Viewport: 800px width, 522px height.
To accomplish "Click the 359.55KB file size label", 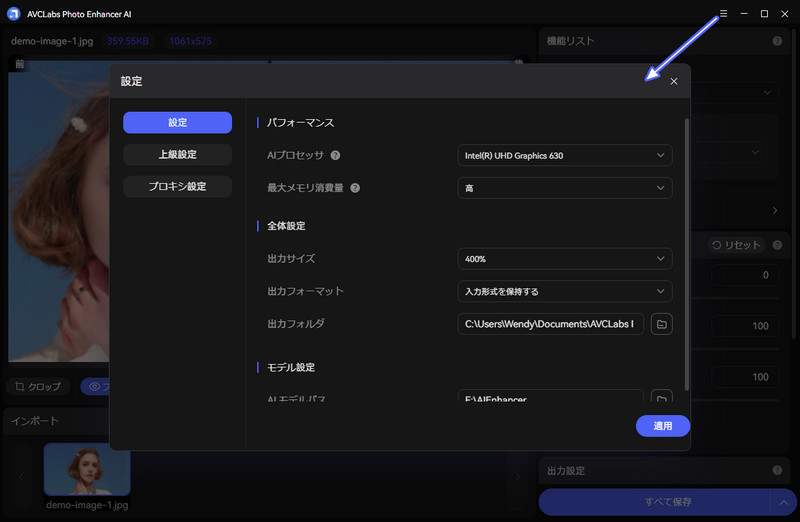I will point(128,41).
